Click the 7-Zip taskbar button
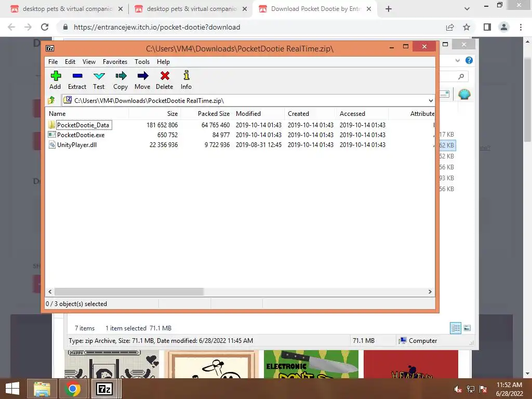This screenshot has height=399, width=532. (x=104, y=389)
